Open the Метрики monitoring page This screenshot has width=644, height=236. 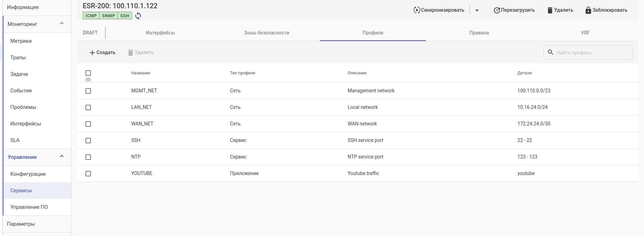coord(21,41)
